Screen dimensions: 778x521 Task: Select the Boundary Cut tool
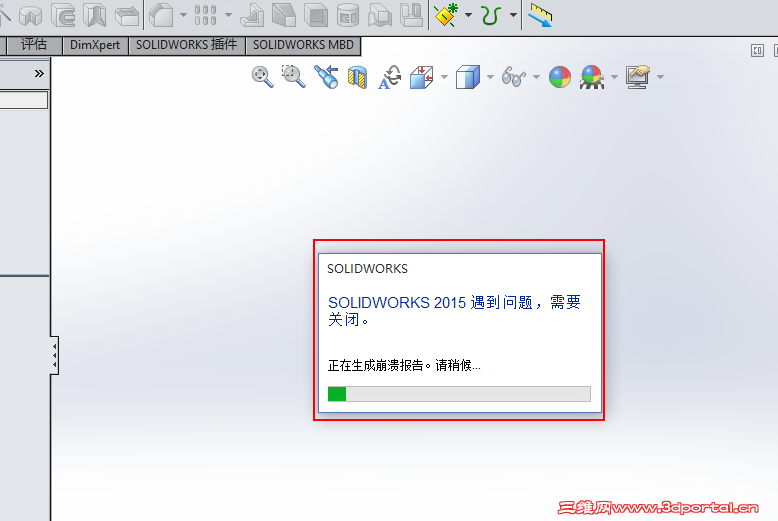click(x=127, y=15)
